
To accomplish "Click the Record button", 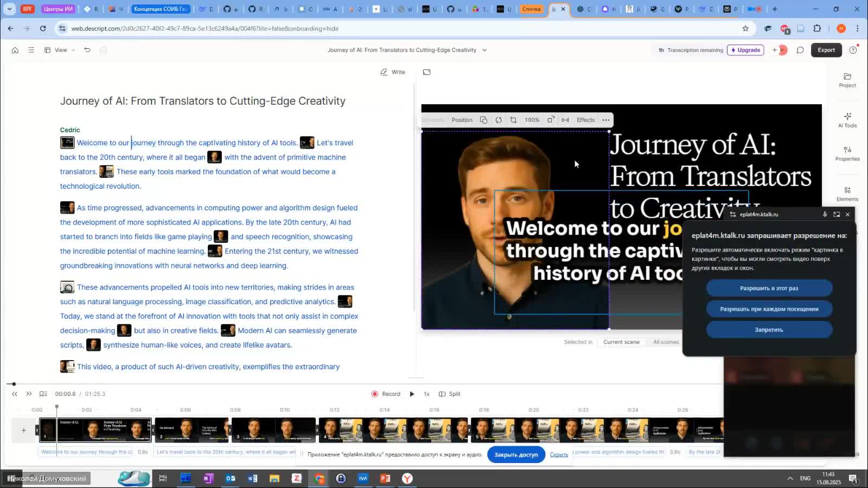I will pyautogui.click(x=386, y=394).
